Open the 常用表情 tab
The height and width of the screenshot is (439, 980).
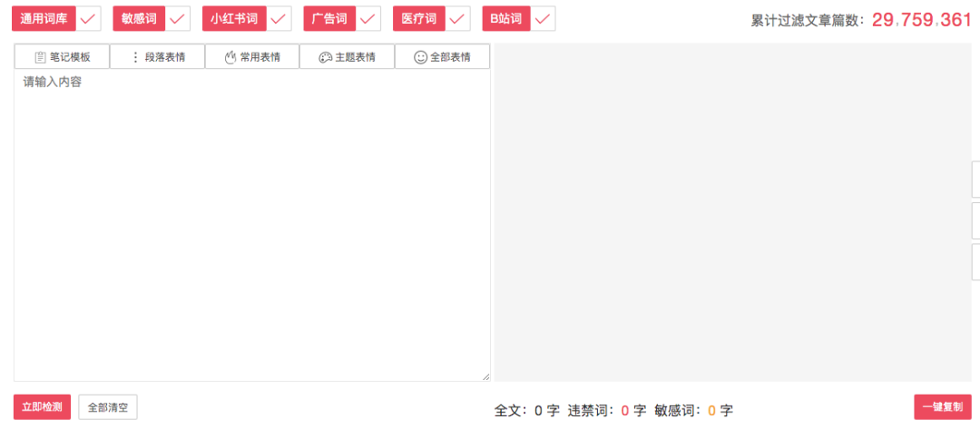point(252,57)
